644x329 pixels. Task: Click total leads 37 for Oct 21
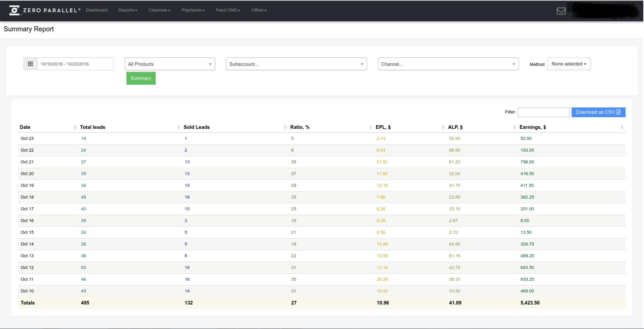[83, 162]
